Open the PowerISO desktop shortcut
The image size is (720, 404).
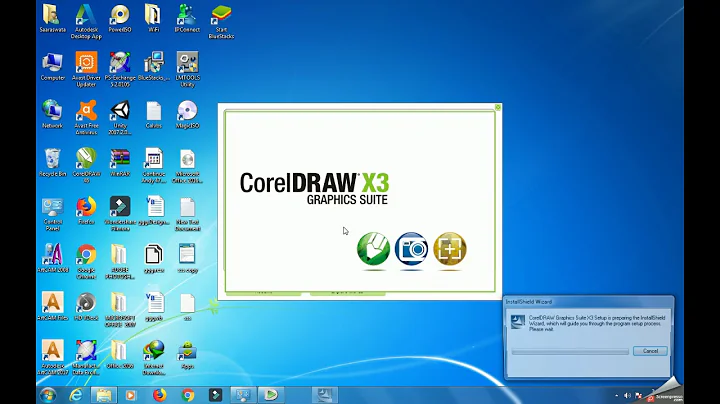click(x=120, y=18)
